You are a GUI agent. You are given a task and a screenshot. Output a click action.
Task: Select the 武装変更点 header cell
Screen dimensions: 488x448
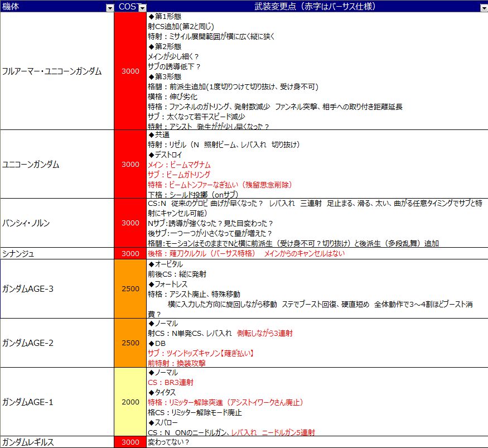(x=317, y=6)
